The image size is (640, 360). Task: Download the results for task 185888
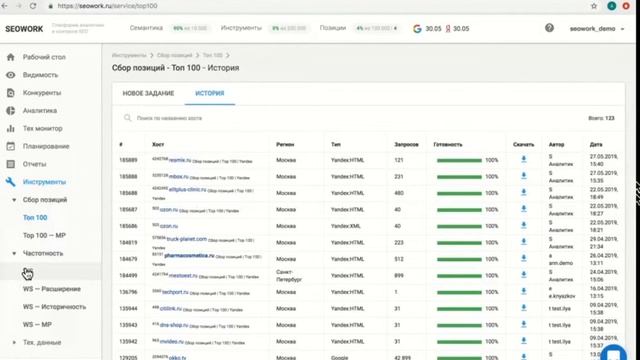(524, 176)
